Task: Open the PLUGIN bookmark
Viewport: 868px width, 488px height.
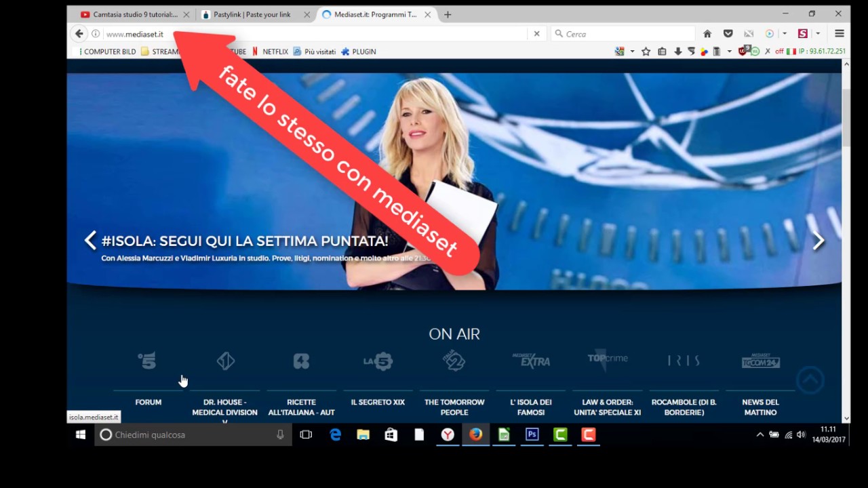Action: (359, 52)
